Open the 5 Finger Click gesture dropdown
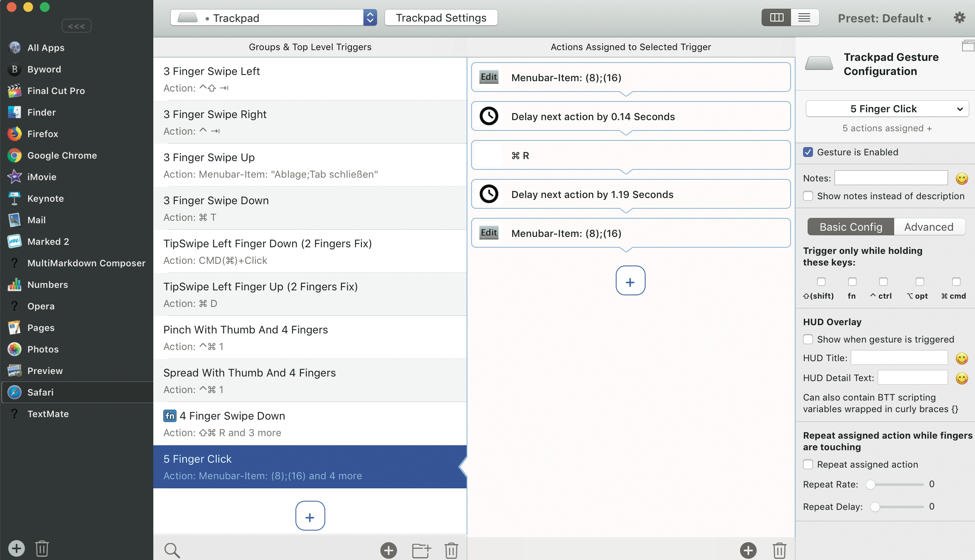This screenshot has width=975, height=560. (x=887, y=109)
